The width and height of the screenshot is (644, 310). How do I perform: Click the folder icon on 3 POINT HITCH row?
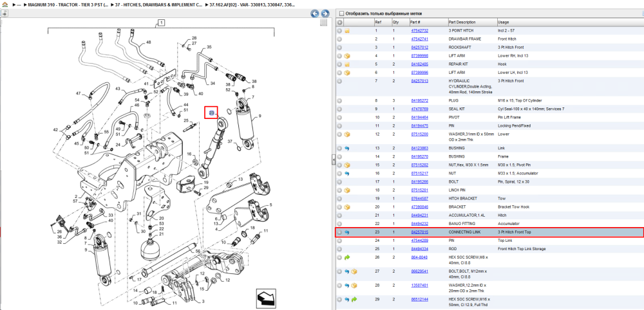point(347,31)
